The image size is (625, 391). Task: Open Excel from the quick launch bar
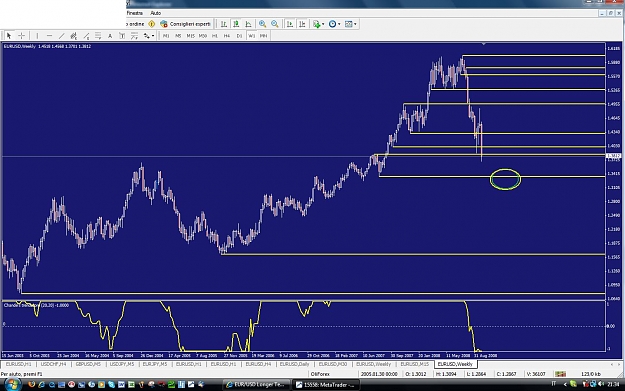pyautogui.click(x=131, y=384)
